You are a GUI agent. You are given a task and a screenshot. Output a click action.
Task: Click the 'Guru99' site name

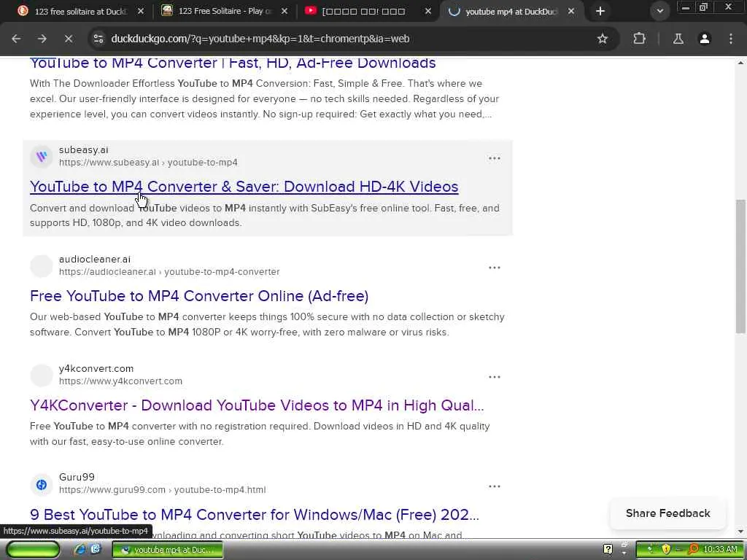point(77,477)
